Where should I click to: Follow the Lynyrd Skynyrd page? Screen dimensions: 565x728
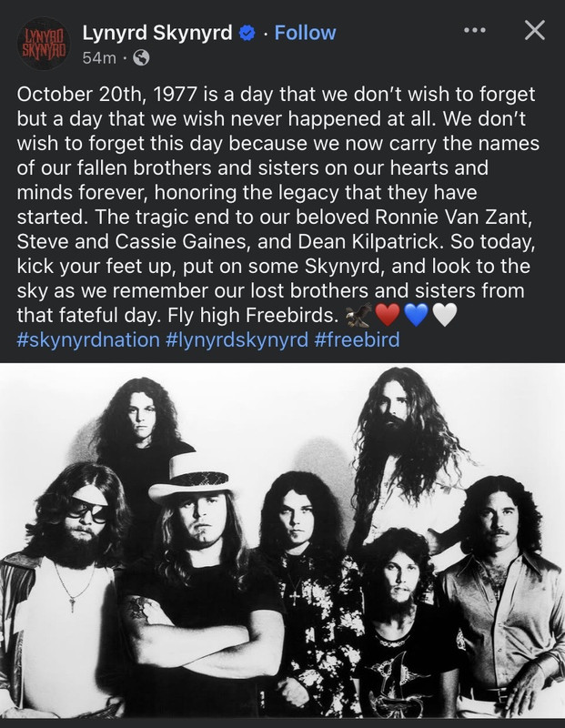click(x=305, y=33)
